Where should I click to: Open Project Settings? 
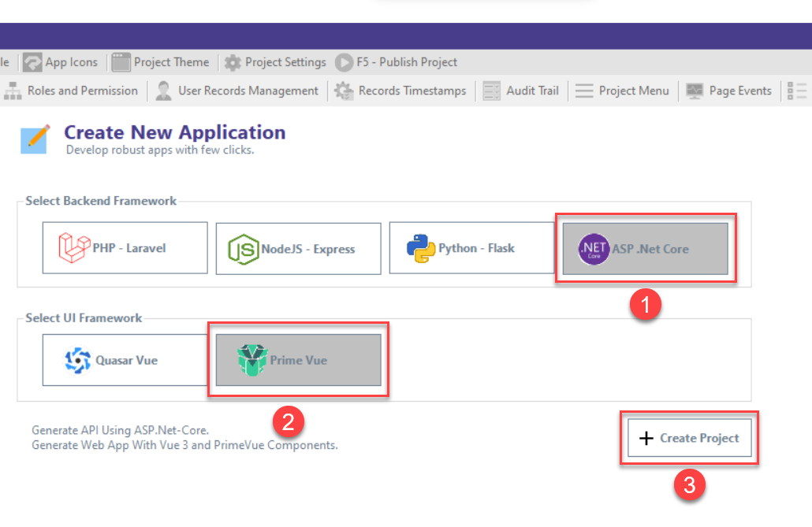tap(275, 62)
